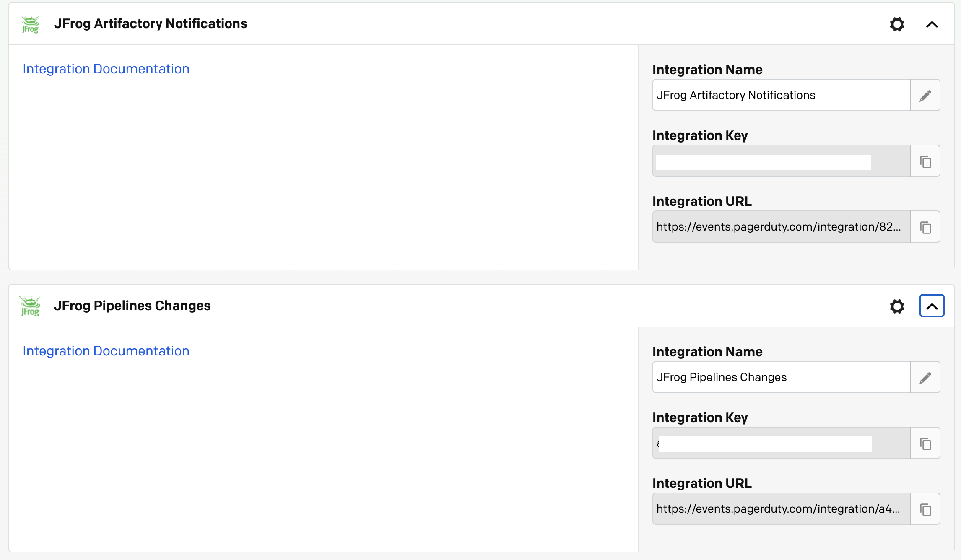Select the Artifactory Integration URL field
961x560 pixels.
[782, 227]
